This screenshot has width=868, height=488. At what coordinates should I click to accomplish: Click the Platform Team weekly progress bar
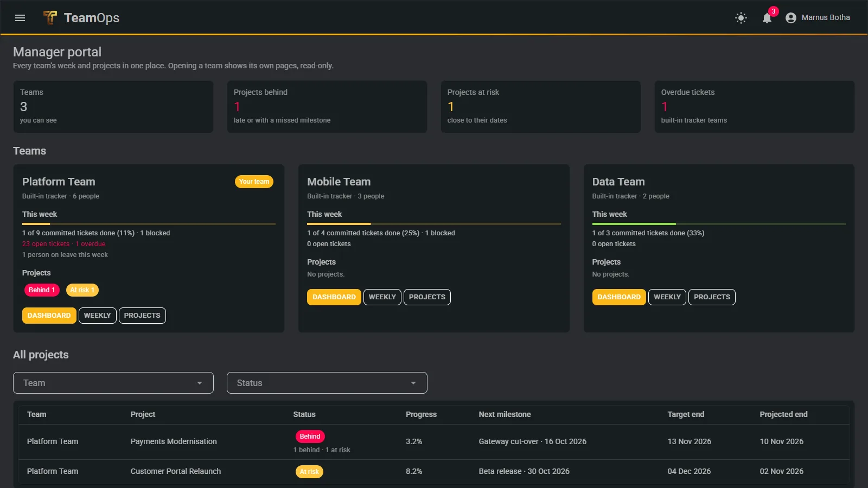click(149, 224)
